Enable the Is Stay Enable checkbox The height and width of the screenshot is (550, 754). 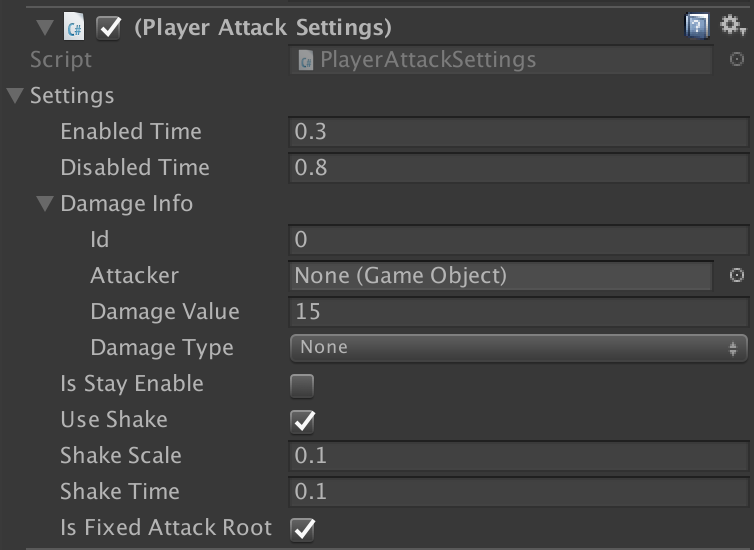[x=302, y=386]
